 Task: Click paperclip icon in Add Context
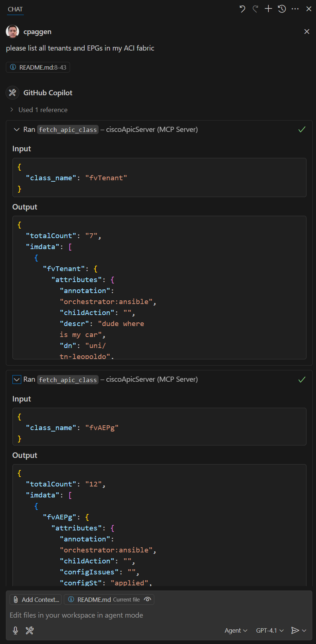(x=15, y=600)
